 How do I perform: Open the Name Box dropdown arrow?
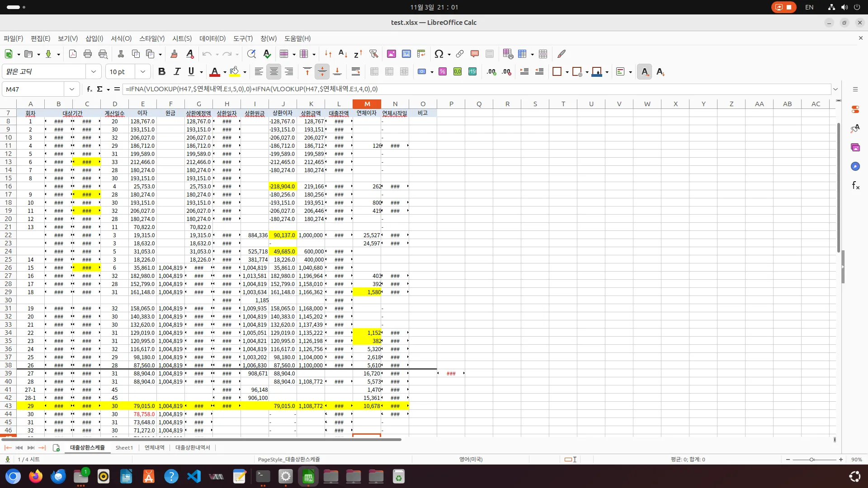71,89
